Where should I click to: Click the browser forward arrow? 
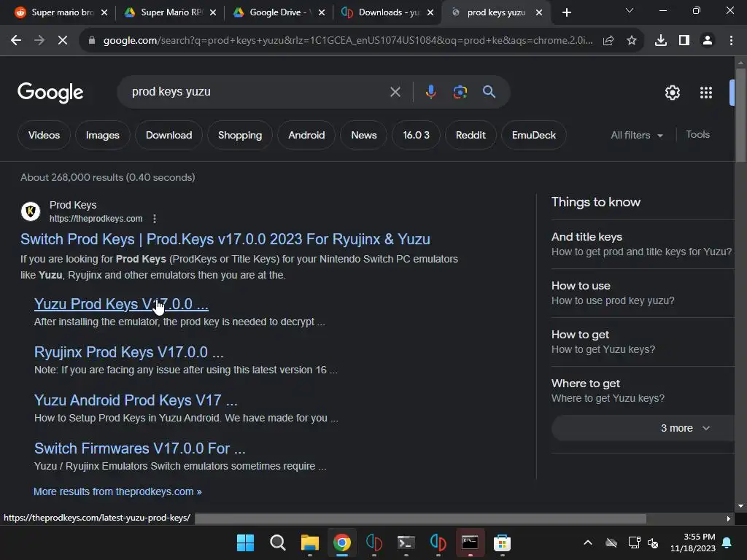39,41
